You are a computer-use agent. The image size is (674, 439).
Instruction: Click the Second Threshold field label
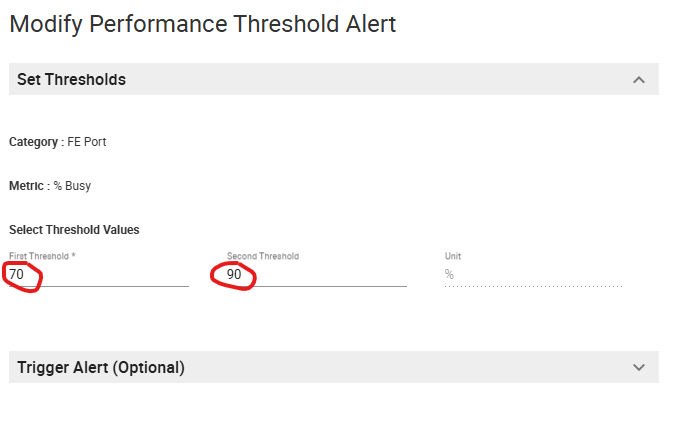[262, 256]
